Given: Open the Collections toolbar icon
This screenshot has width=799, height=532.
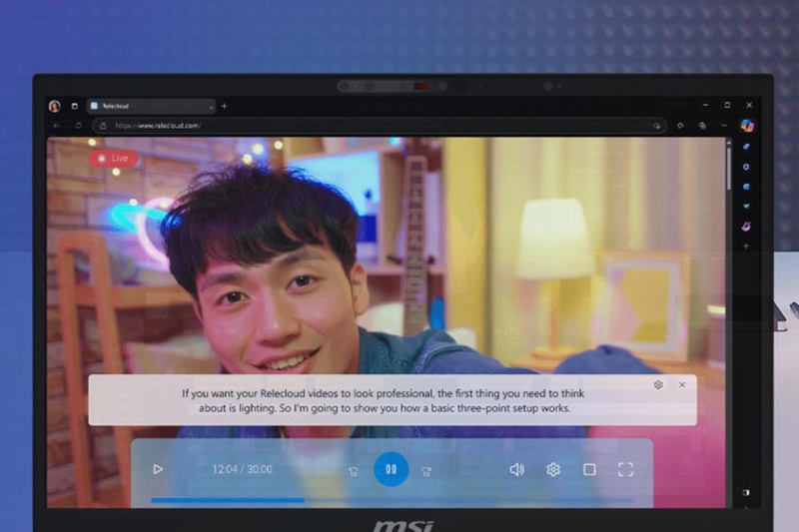Looking at the screenshot, I should pos(702,125).
